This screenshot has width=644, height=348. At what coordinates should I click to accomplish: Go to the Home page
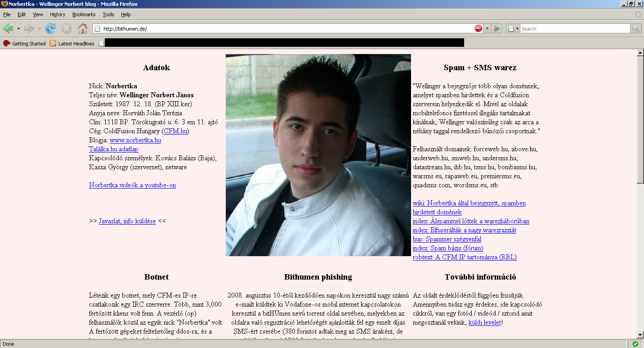[x=83, y=29]
